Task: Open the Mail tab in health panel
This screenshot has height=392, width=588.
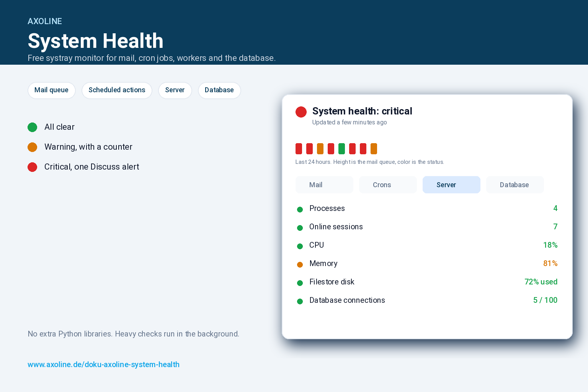Action: pyautogui.click(x=324, y=185)
